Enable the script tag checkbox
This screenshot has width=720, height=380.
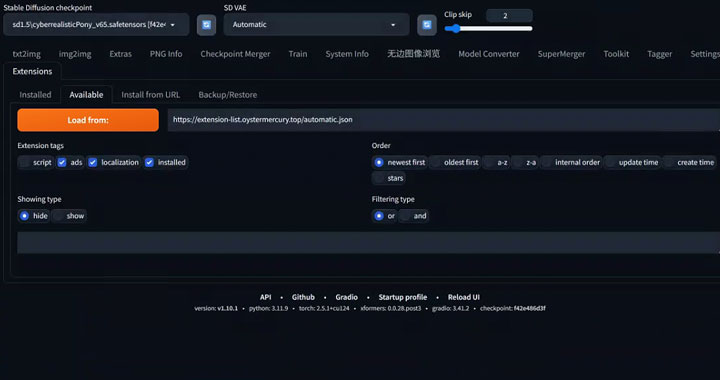click(25, 162)
